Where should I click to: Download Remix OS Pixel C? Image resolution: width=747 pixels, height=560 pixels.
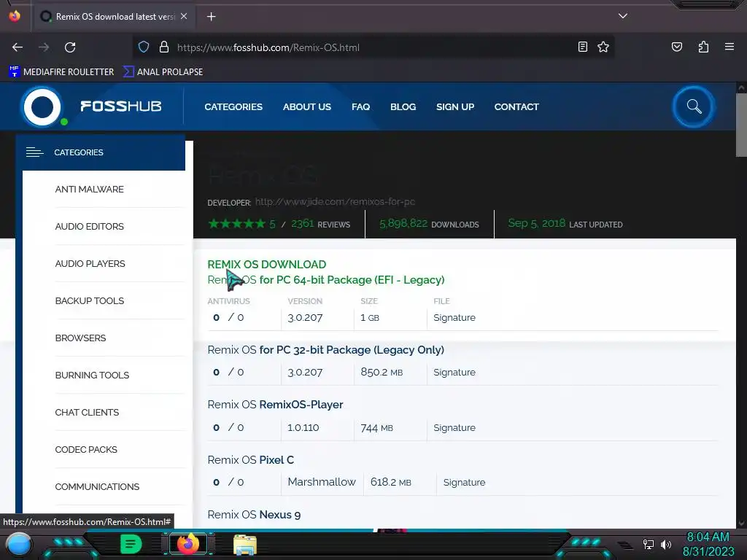tap(251, 459)
